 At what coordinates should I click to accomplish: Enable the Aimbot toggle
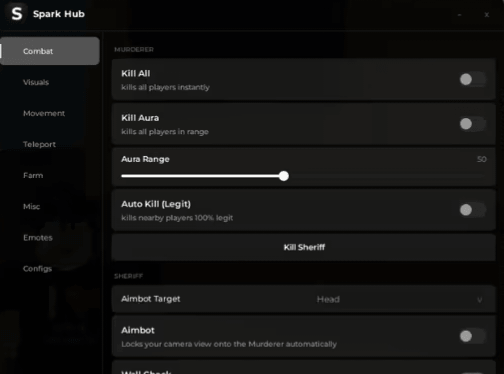click(x=472, y=336)
